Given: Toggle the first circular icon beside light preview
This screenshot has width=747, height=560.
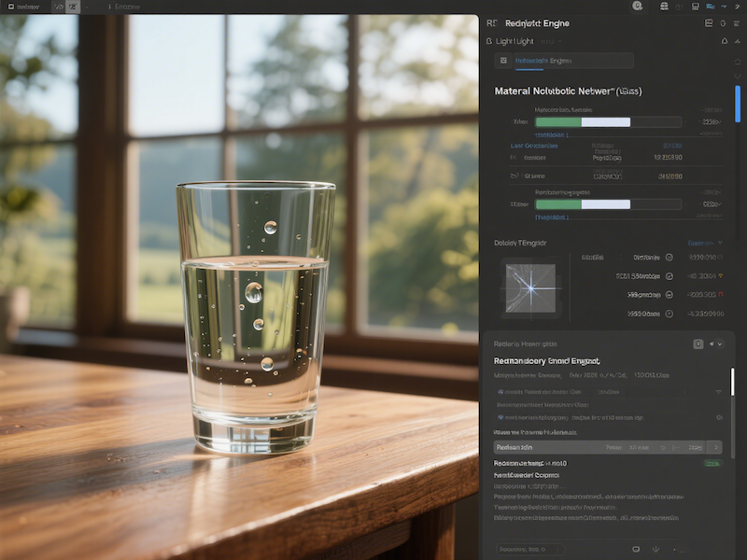Looking at the screenshot, I should (669, 257).
